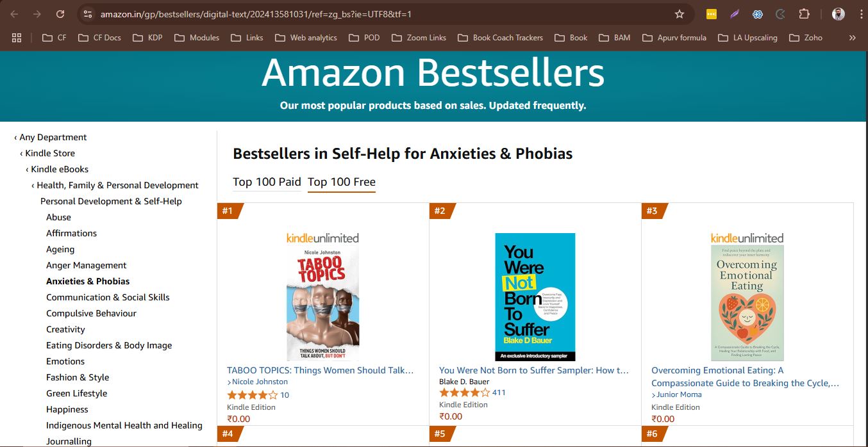Open the Extensions puzzle icon

pyautogui.click(x=804, y=14)
